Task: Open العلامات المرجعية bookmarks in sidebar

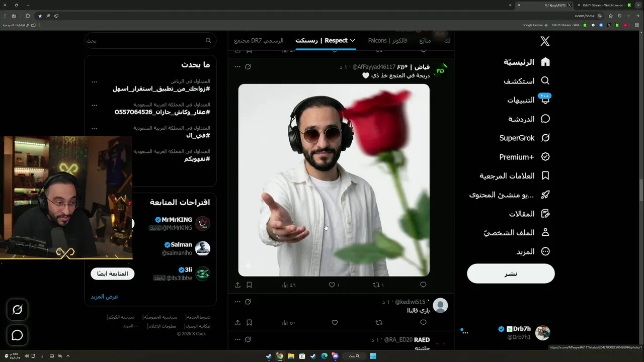Action: (514, 176)
